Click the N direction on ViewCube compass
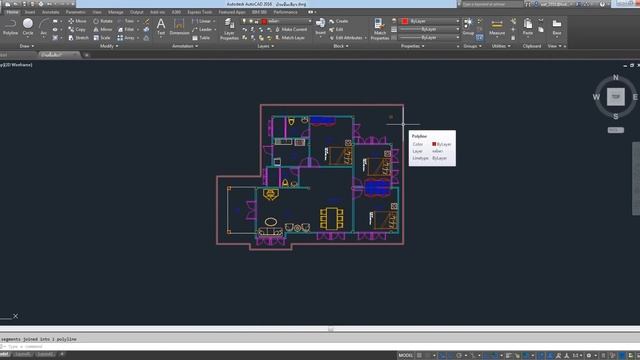640x360 pixels. [x=616, y=77]
